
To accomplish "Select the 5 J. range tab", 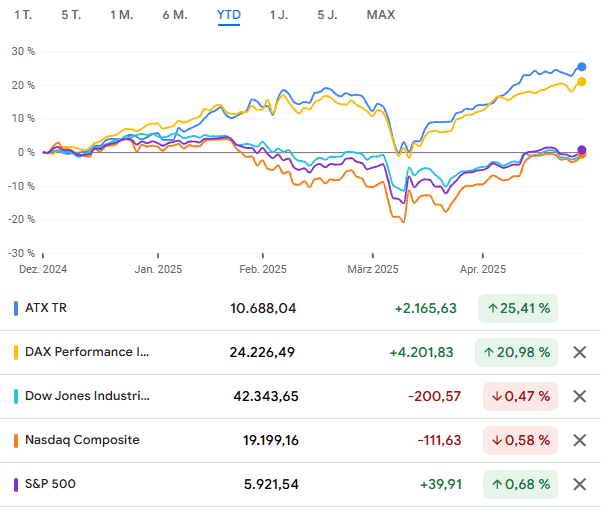I will (x=327, y=15).
